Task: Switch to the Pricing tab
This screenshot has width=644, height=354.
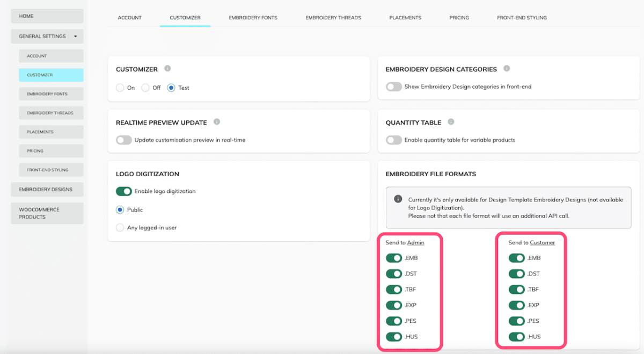Action: click(x=459, y=17)
